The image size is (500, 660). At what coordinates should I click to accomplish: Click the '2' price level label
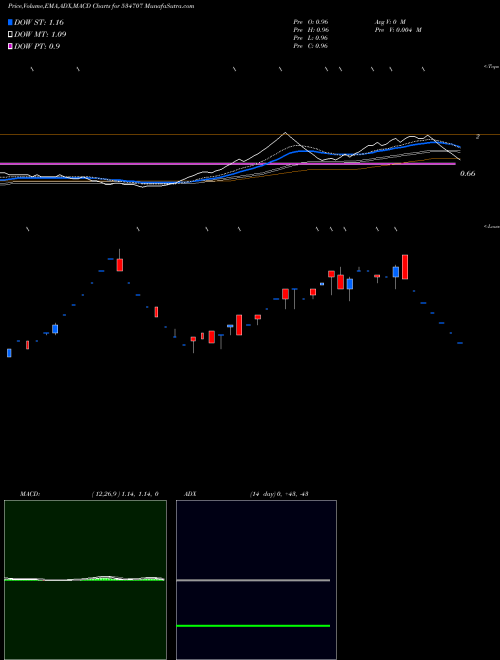tap(478, 136)
